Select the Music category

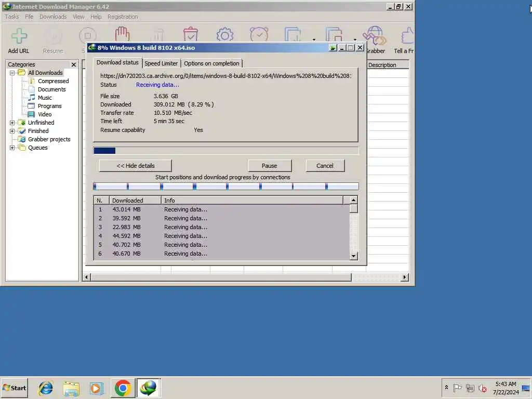45,98
